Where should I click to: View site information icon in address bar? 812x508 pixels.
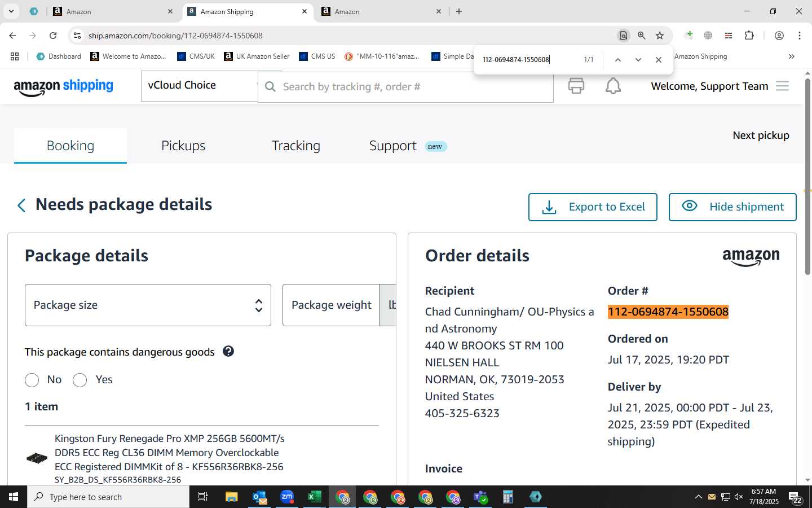click(x=77, y=36)
